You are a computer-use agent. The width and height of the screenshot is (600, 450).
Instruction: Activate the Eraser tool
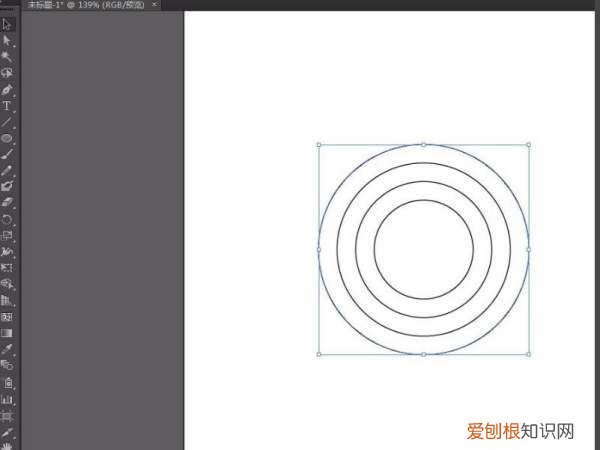pos(7,202)
